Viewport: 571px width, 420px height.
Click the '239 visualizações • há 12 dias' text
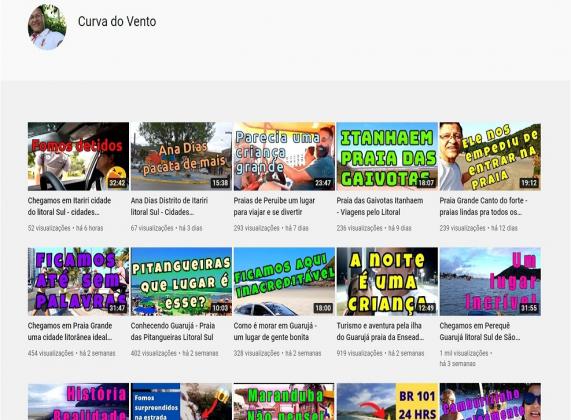(x=479, y=228)
